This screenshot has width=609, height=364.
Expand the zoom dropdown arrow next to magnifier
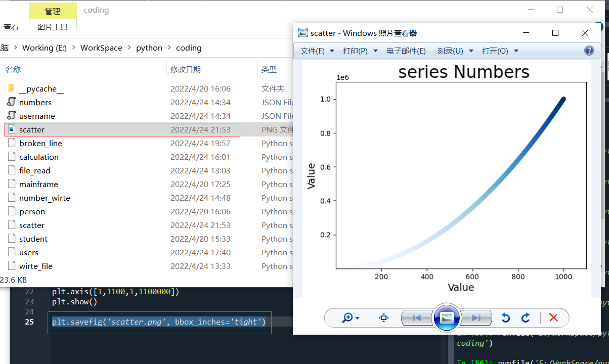point(357,318)
